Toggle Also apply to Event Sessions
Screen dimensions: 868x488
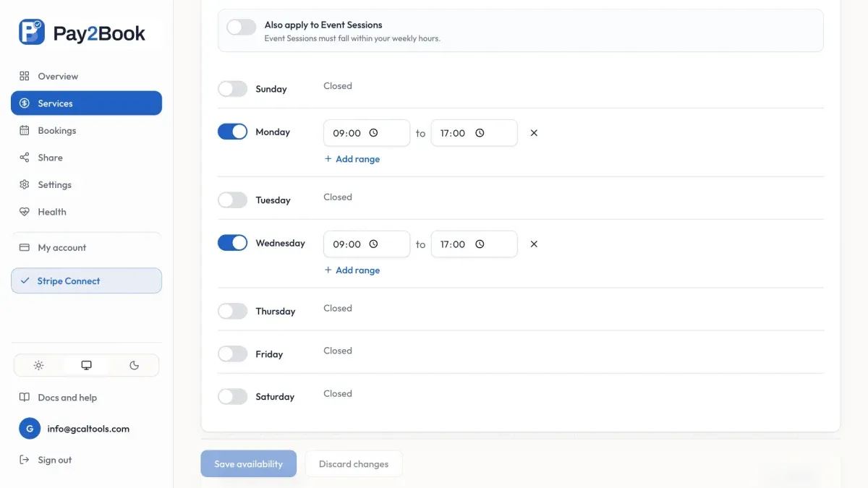(x=242, y=27)
